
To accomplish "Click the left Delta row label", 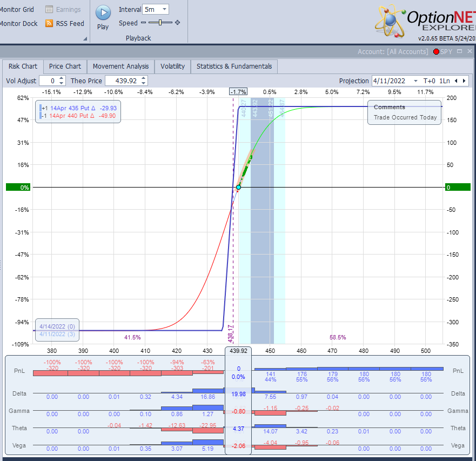I will pyautogui.click(x=19, y=393).
